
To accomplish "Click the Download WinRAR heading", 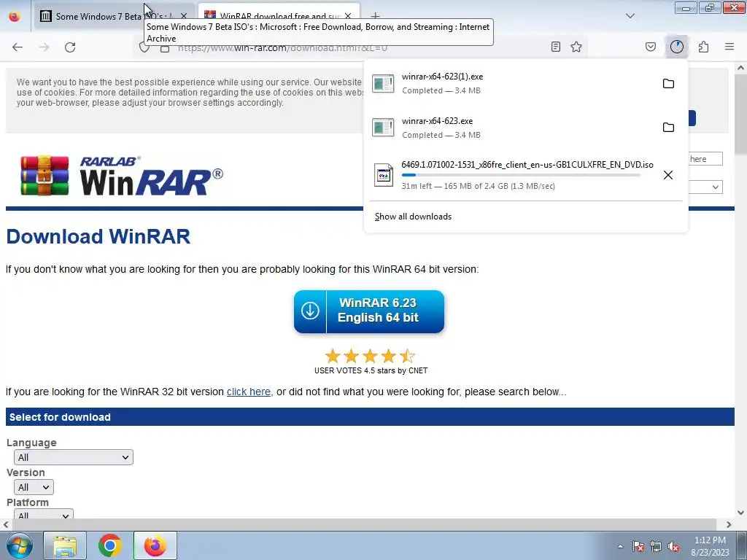I will [x=98, y=237].
